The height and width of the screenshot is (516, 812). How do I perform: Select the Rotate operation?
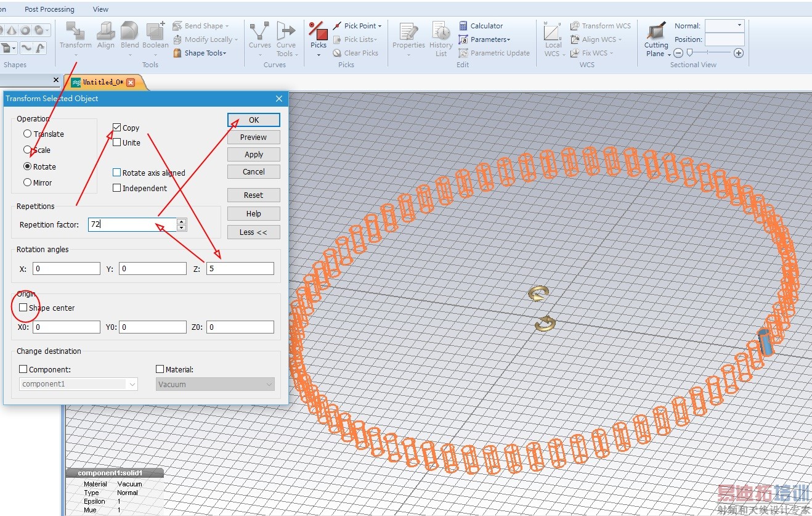click(x=27, y=166)
